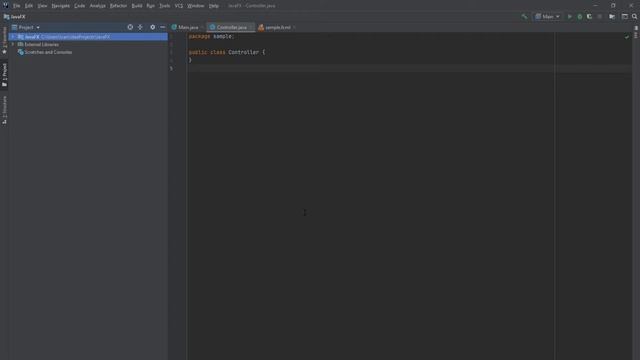Open the Navigate menu
Viewport: 640px width, 360px height.
[x=60, y=6]
